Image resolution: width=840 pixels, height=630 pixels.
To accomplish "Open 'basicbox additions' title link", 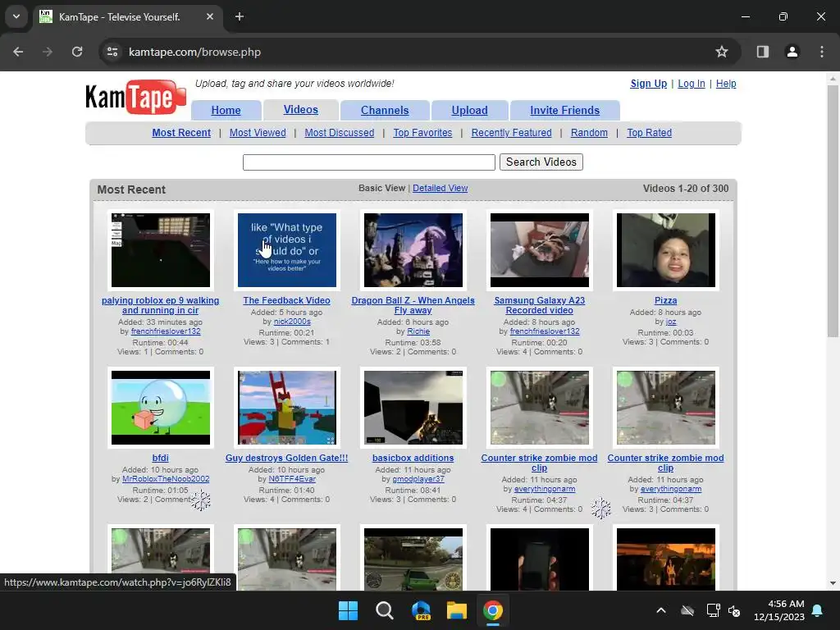I will (x=413, y=458).
